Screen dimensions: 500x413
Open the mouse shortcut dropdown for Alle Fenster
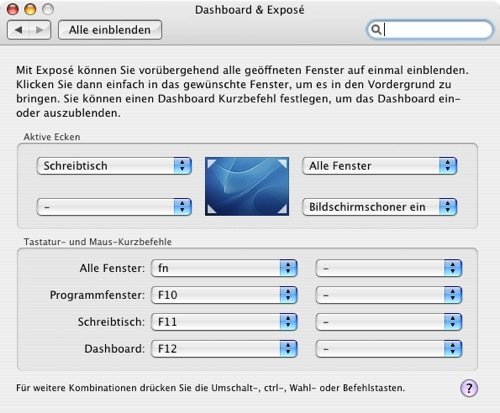point(389,268)
